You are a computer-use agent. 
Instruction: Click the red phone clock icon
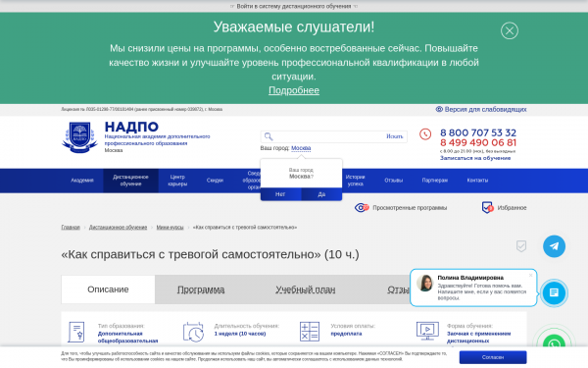pos(425,134)
